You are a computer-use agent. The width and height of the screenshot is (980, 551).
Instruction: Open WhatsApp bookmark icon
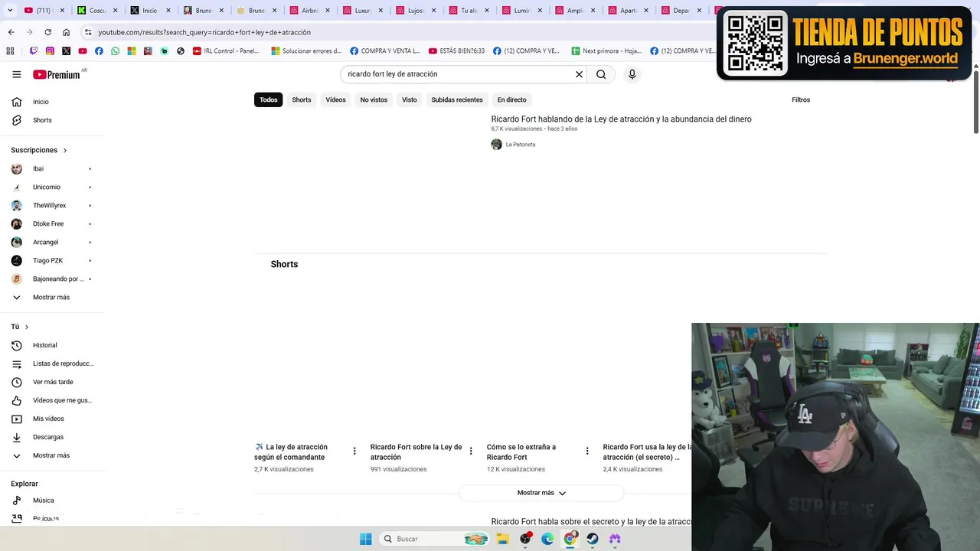115,51
